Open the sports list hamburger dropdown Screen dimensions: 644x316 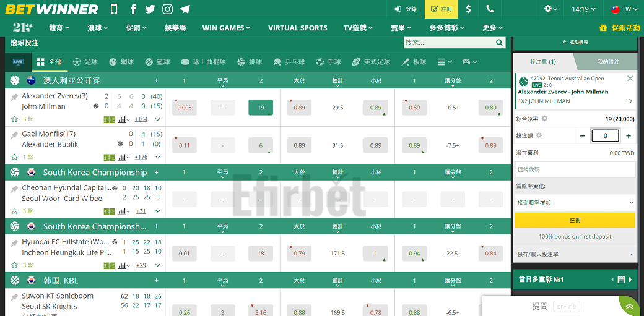445,62
